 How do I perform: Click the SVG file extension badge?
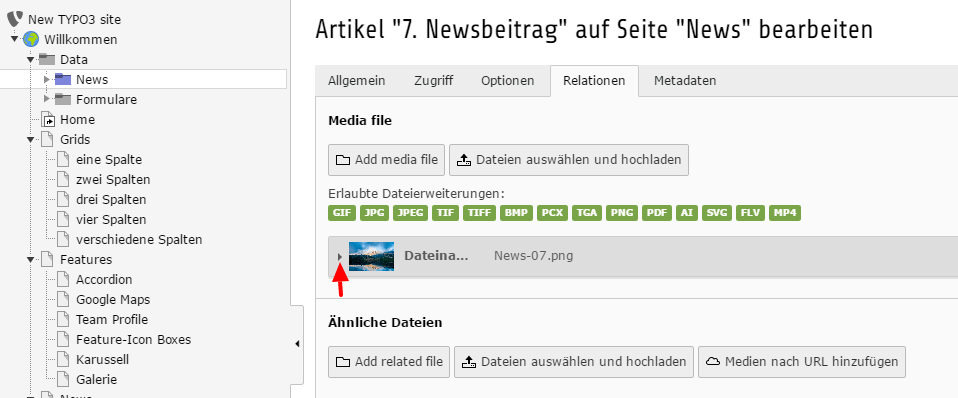click(717, 213)
